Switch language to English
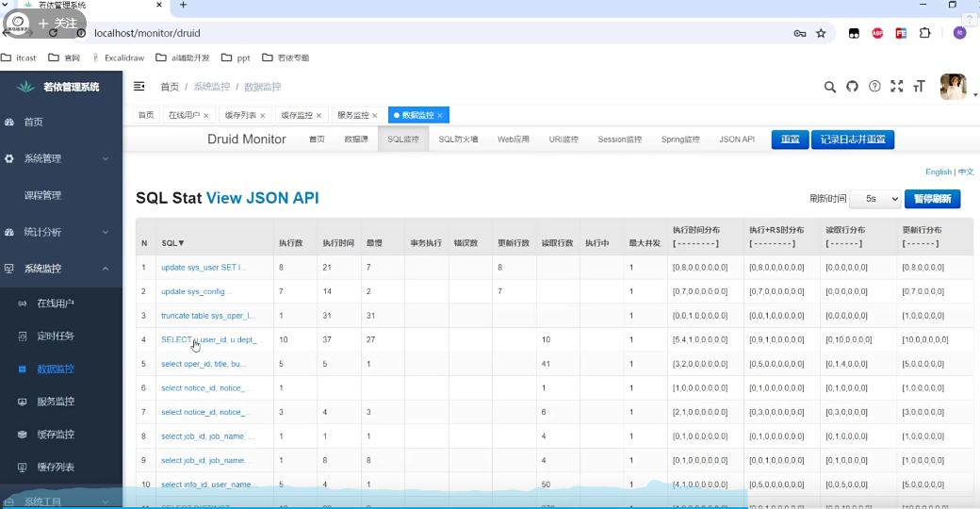The height and width of the screenshot is (509, 980). click(x=939, y=172)
